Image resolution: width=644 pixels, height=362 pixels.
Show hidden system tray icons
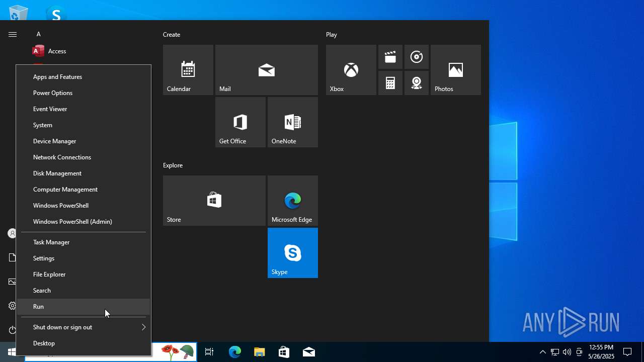(542, 352)
